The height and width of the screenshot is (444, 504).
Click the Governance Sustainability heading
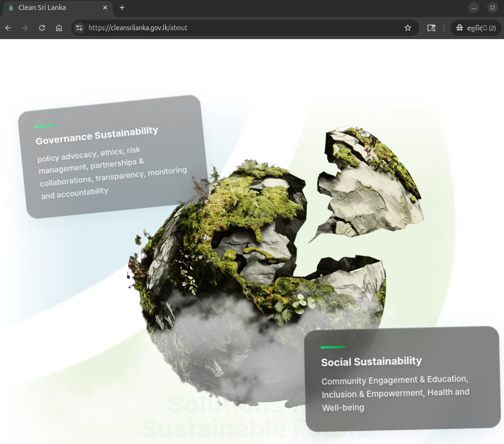(97, 135)
